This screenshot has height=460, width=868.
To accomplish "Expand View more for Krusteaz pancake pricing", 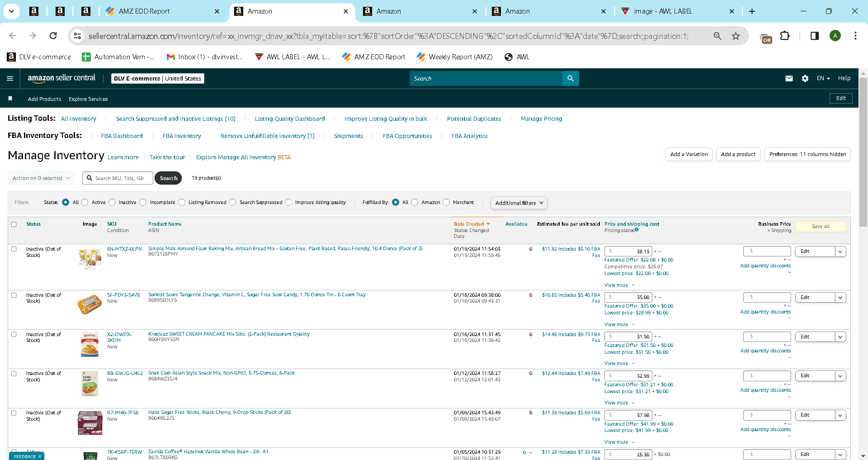I will click(x=619, y=364).
